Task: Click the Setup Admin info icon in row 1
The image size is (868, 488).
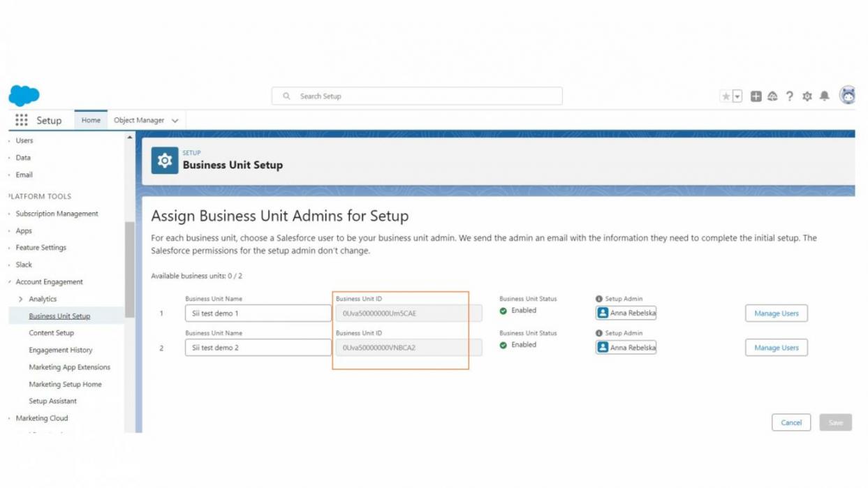Action: coord(598,299)
